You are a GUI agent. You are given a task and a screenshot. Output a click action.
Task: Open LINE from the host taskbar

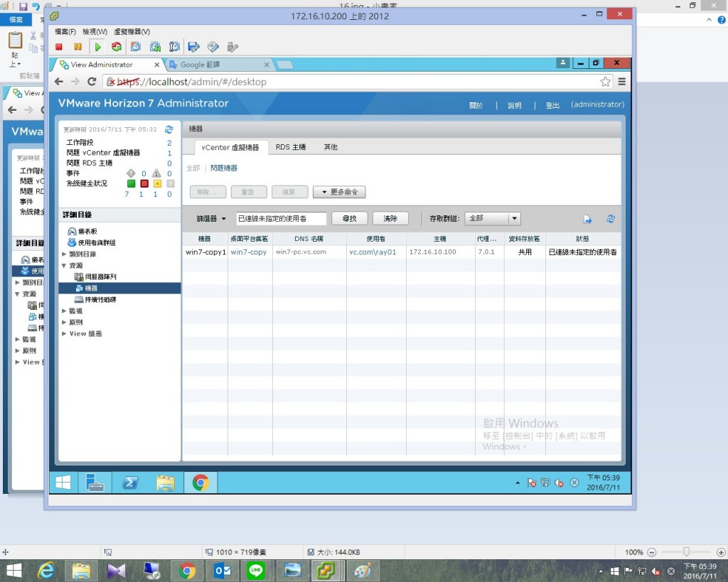[256, 571]
